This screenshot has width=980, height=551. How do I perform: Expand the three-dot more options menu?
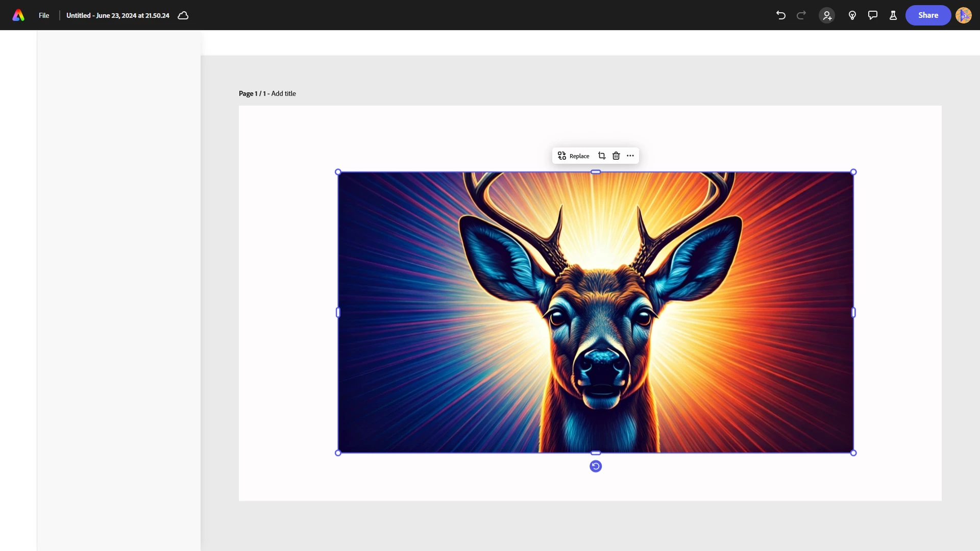click(x=630, y=156)
